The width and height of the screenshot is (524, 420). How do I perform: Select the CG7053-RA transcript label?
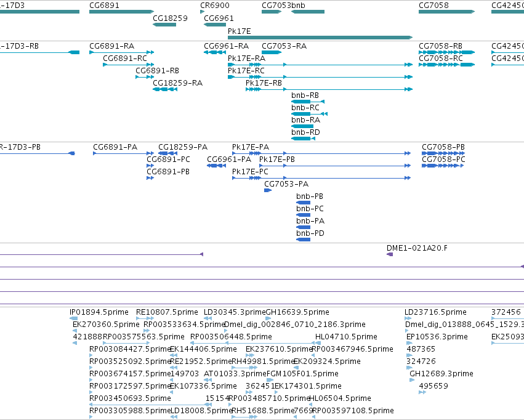click(284, 46)
